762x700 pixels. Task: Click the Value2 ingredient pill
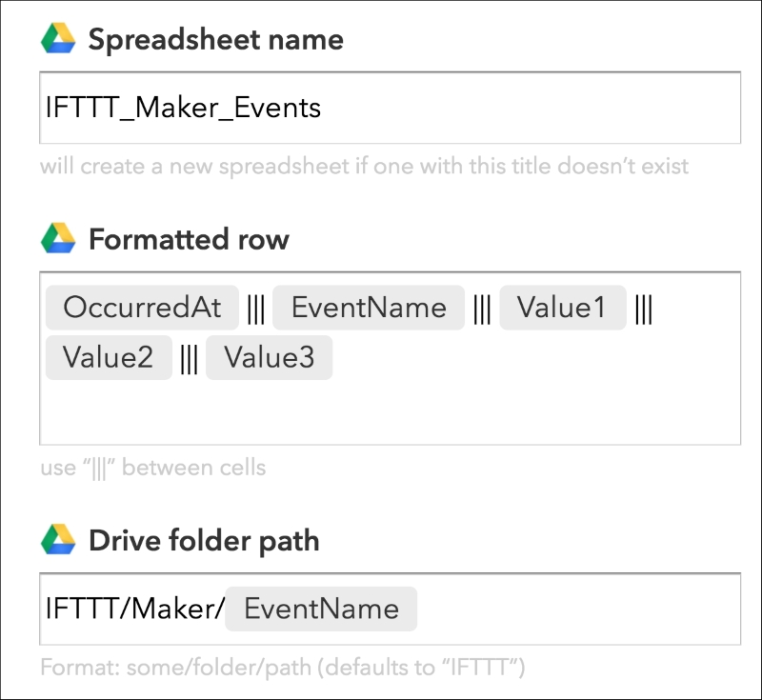109,358
